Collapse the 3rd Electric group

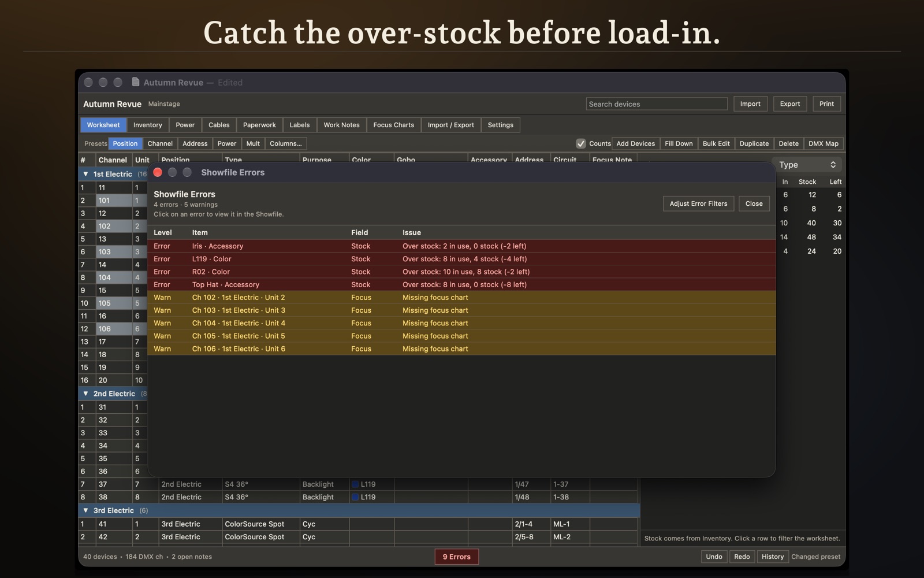85,510
